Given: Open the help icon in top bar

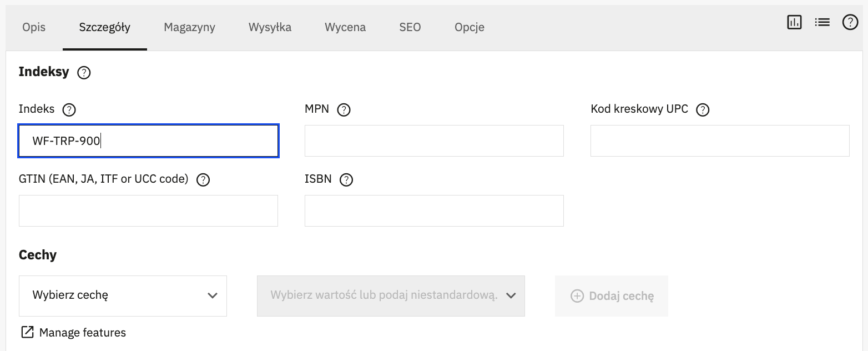Looking at the screenshot, I should point(850,22).
